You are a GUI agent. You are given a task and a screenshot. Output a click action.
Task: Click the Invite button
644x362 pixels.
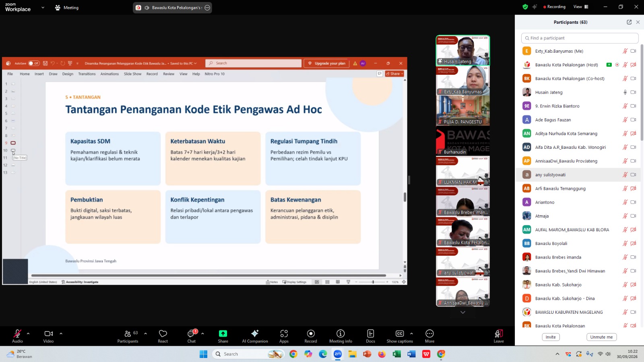point(551,337)
